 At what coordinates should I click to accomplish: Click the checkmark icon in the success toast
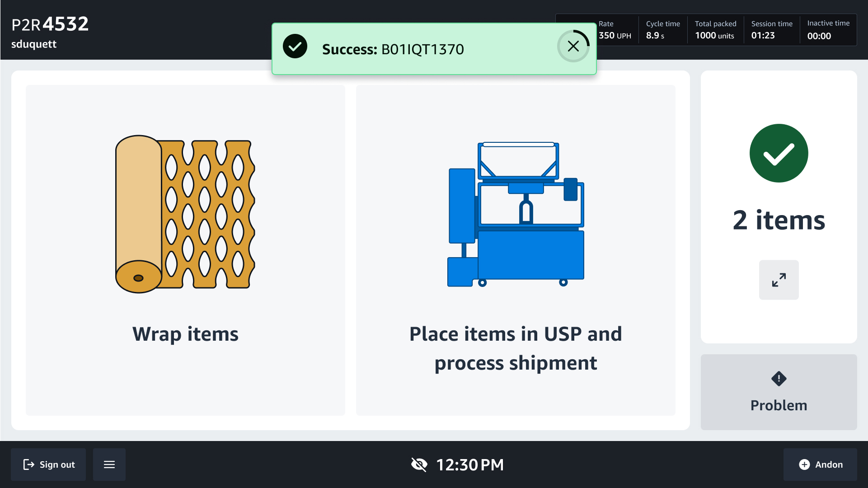295,46
